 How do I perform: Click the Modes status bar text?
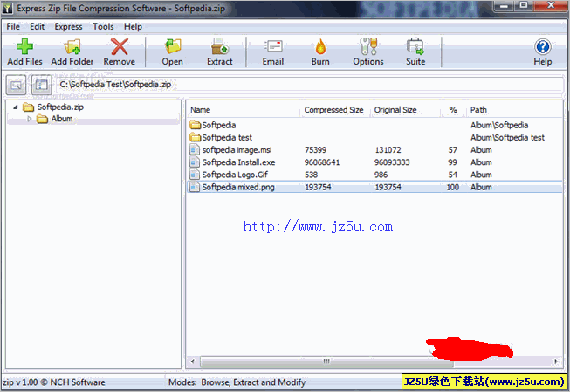point(237,382)
